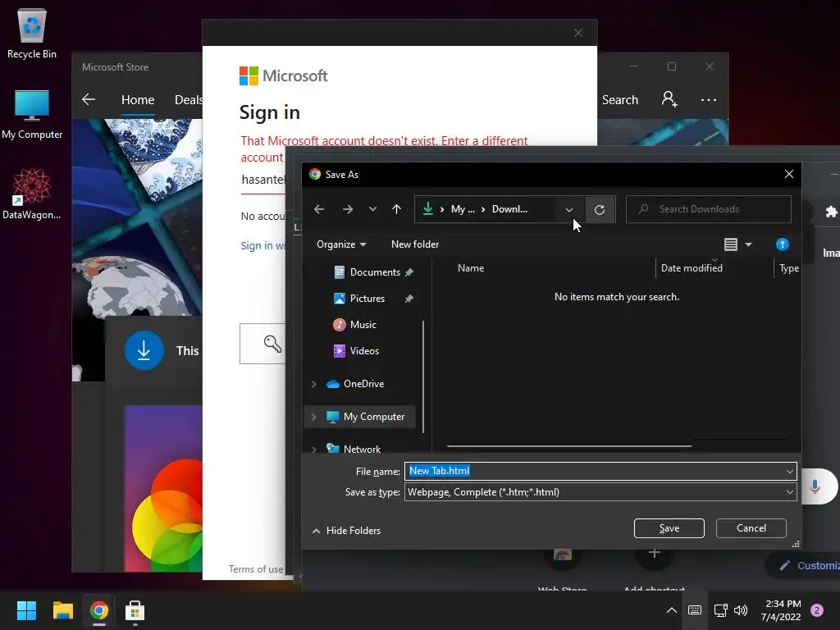Expand the My Computer tree node
Screen dimensions: 840x630
tap(314, 417)
